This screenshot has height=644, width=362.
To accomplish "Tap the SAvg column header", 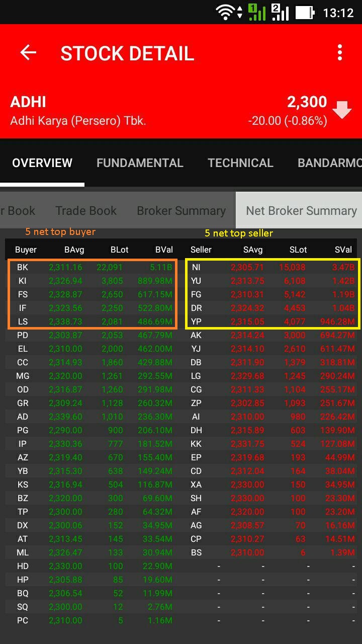I will (x=253, y=250).
